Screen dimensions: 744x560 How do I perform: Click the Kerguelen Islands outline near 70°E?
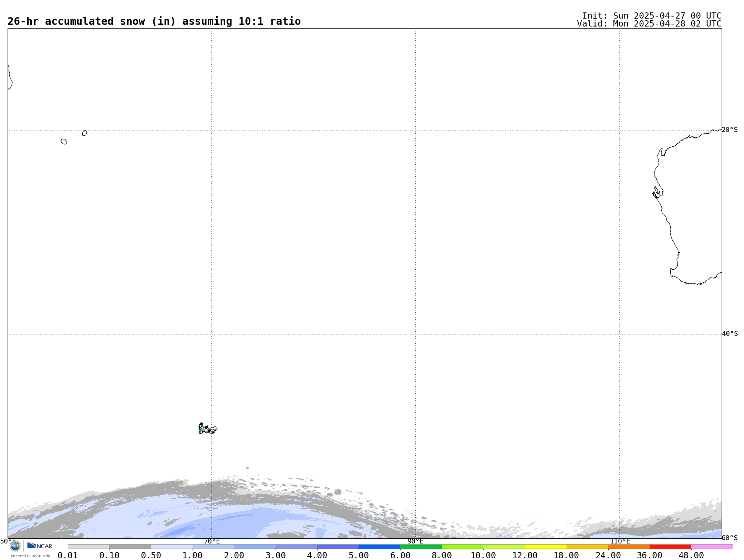click(208, 428)
